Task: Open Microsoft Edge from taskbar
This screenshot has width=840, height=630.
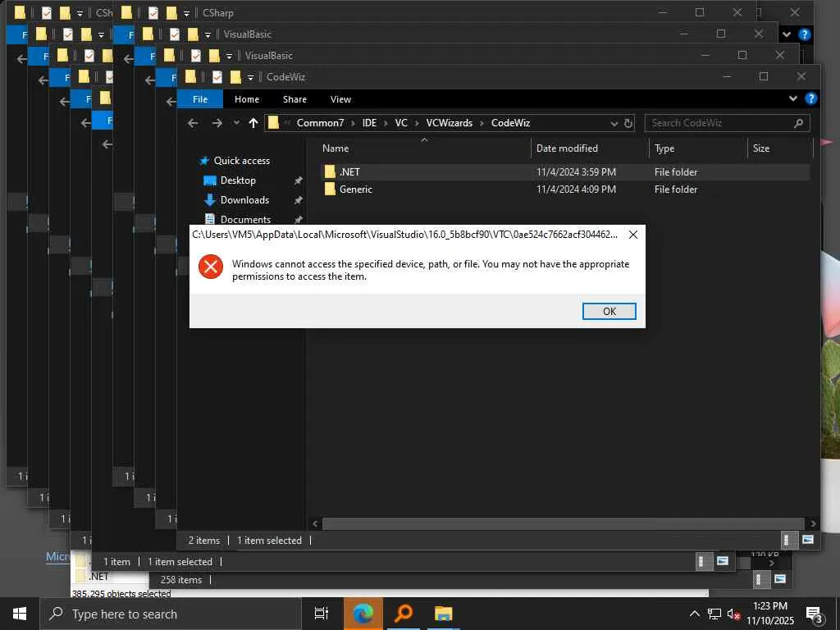Action: click(363, 614)
